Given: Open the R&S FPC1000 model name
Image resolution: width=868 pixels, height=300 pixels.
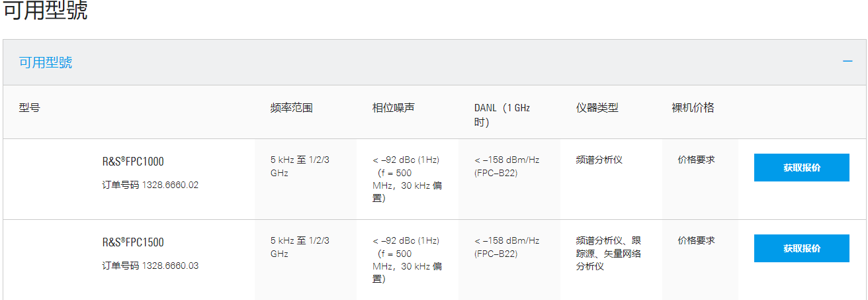Looking at the screenshot, I should click(133, 162).
